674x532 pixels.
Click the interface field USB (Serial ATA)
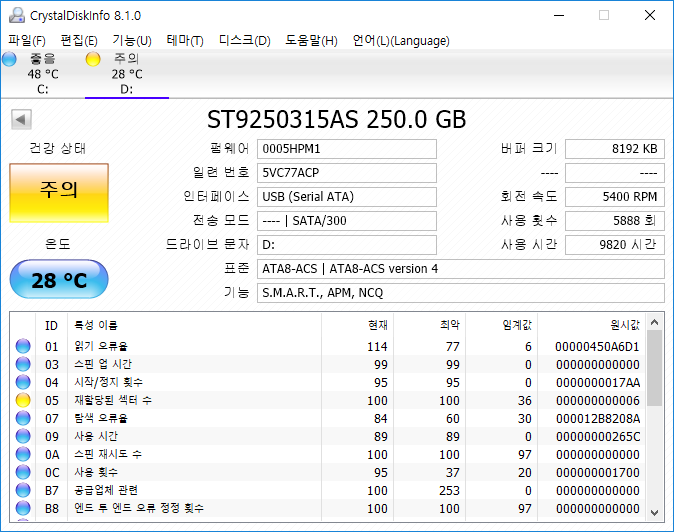coord(347,197)
